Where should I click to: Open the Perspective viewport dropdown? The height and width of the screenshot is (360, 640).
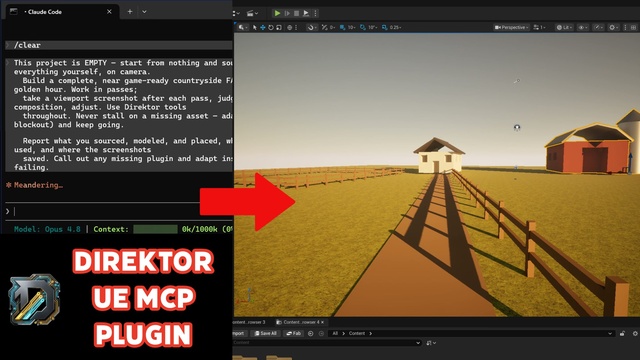511,27
